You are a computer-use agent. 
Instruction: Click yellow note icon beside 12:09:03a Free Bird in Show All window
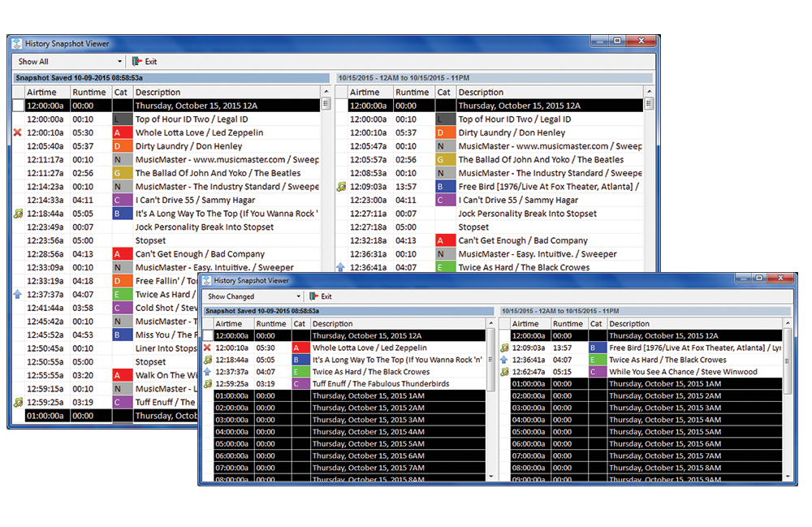point(341,187)
